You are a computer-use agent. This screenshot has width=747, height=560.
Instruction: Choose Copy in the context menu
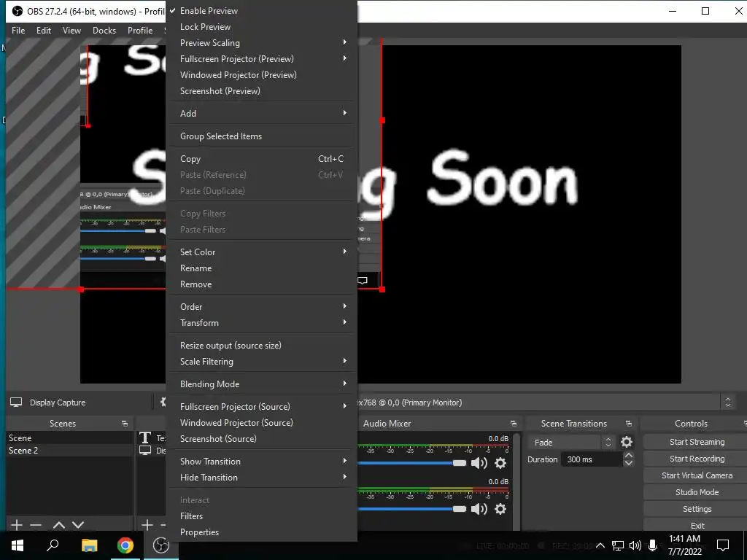pos(262,159)
